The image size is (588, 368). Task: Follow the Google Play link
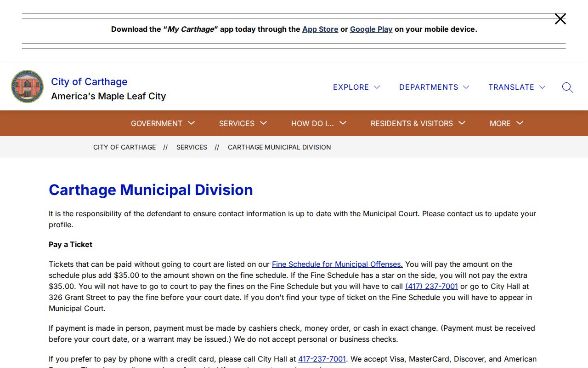371,29
